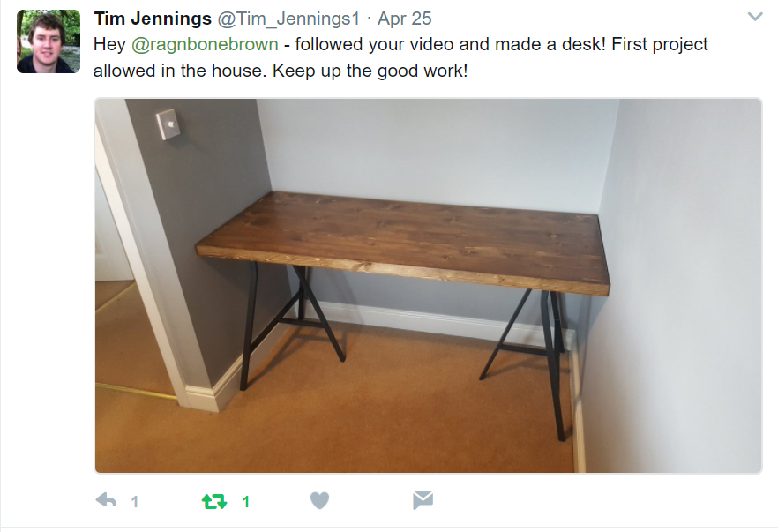Click 'followed your video and made a desk!' text
This screenshot has width=778, height=532.
[x=451, y=44]
